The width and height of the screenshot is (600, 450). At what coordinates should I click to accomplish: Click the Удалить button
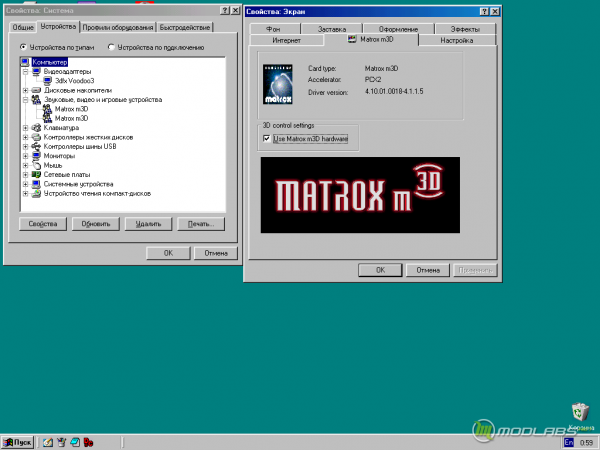(148, 224)
